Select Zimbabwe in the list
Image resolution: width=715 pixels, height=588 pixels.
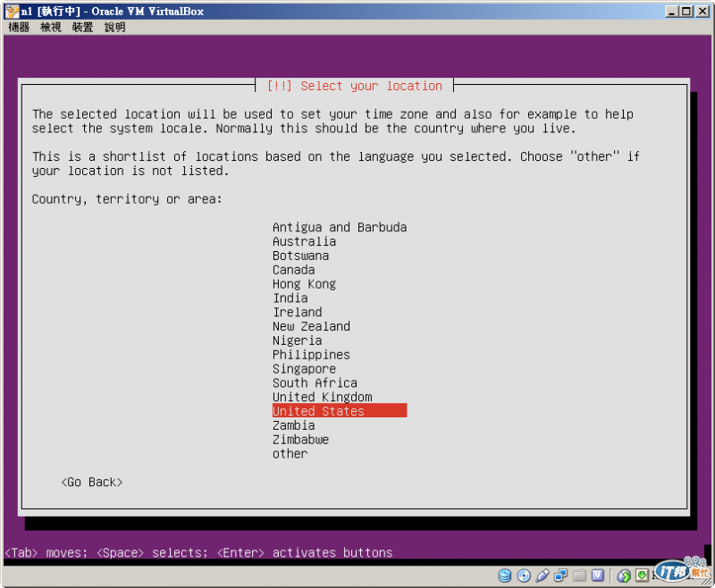pyautogui.click(x=300, y=440)
